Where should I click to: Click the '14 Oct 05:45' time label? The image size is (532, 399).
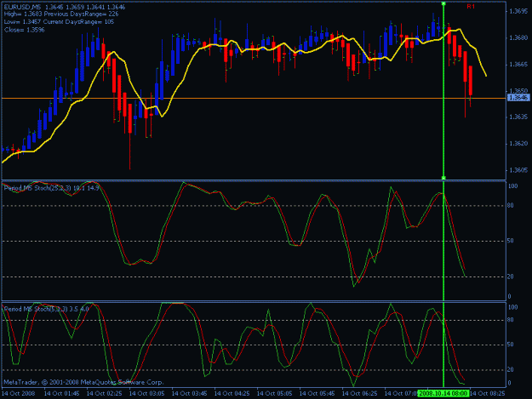click(317, 394)
